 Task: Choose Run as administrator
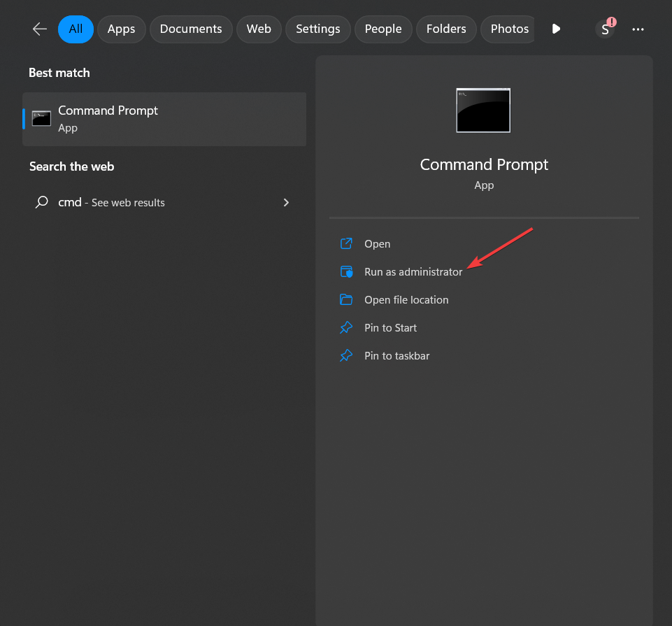coord(413,272)
